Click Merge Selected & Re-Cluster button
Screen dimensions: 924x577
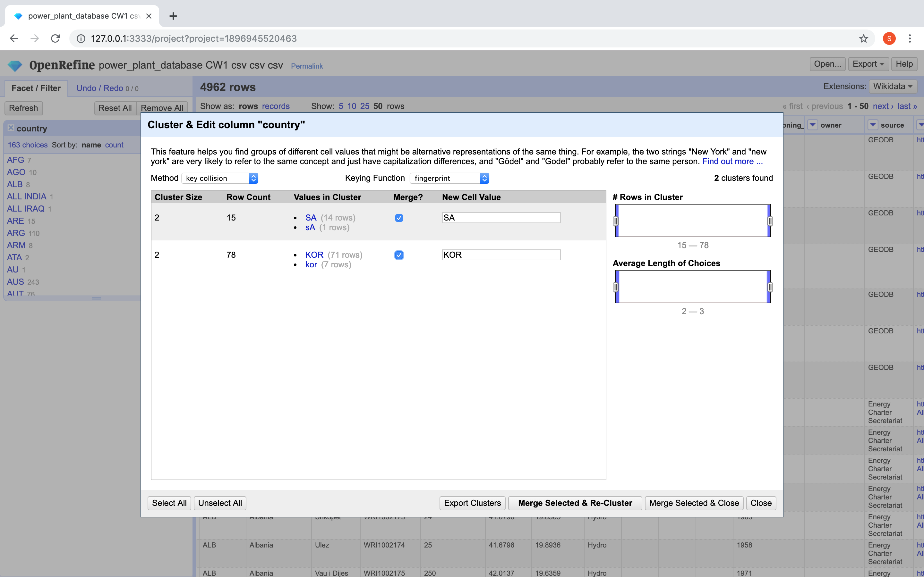pos(575,503)
